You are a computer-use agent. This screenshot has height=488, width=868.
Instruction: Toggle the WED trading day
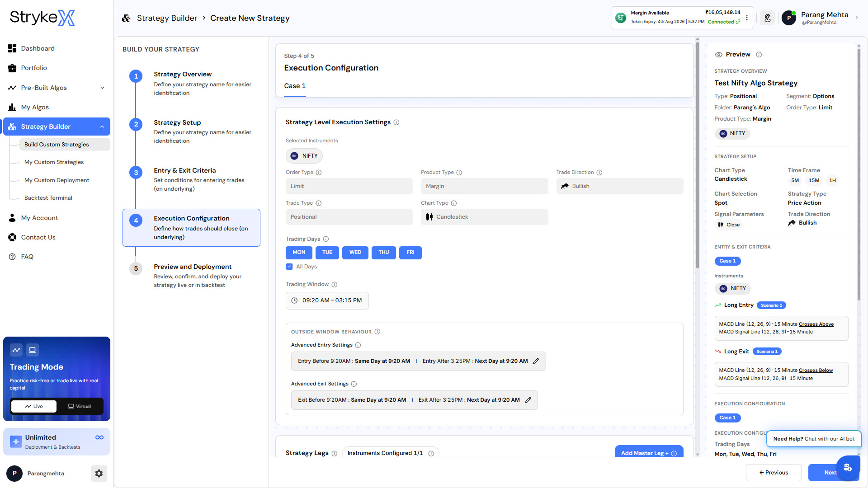tap(355, 253)
